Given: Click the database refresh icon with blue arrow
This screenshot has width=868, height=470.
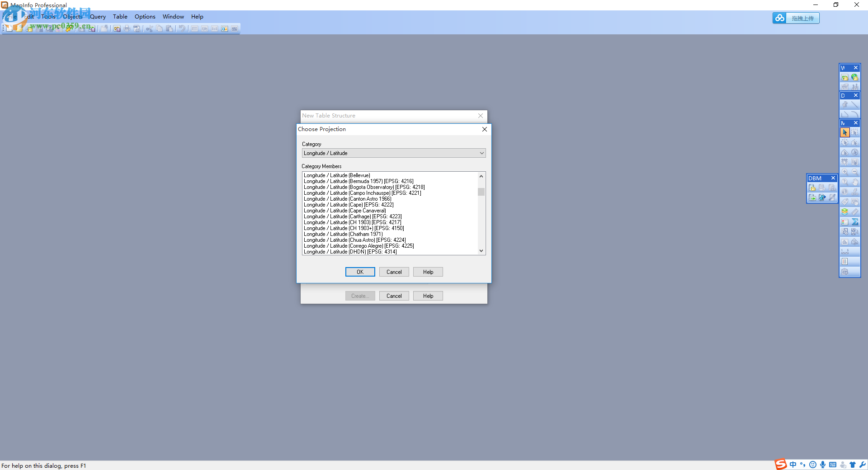Looking at the screenshot, I should [x=822, y=197].
